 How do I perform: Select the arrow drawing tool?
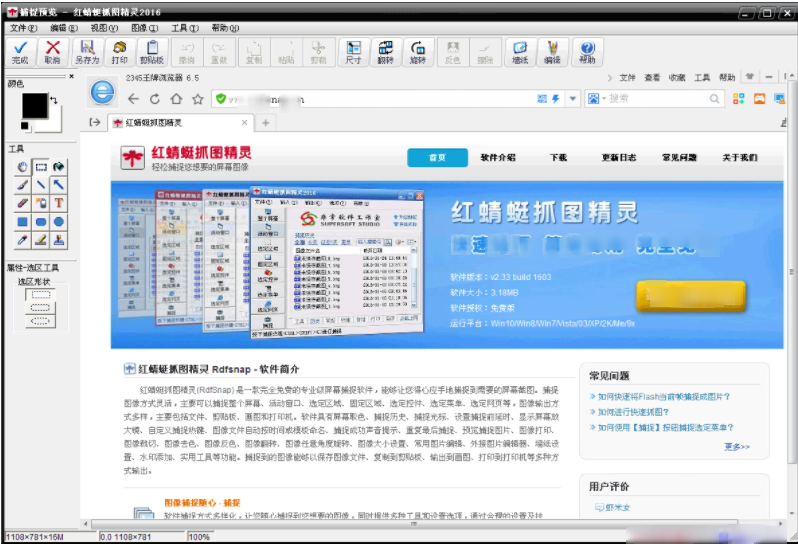click(x=59, y=185)
